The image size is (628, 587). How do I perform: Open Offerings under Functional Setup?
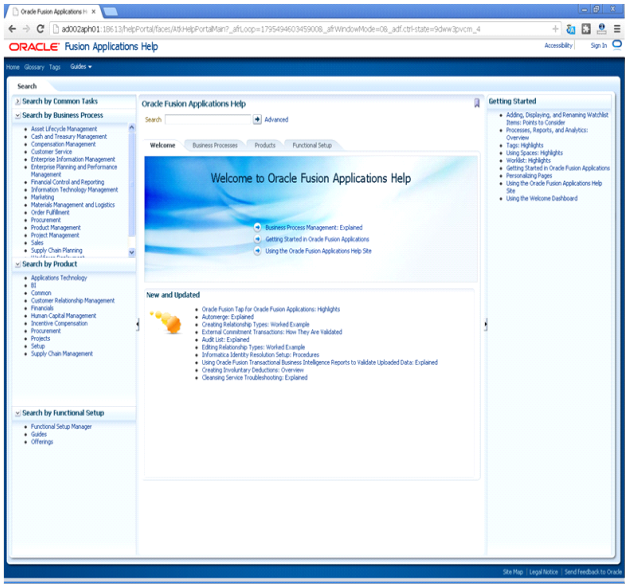(x=42, y=442)
